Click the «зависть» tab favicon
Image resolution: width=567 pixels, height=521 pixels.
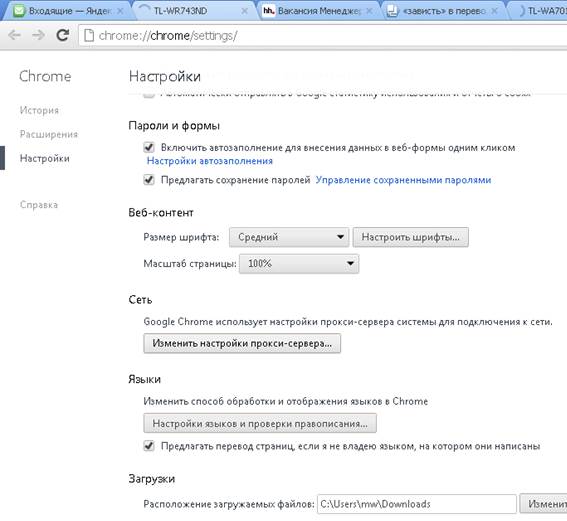pyautogui.click(x=392, y=11)
